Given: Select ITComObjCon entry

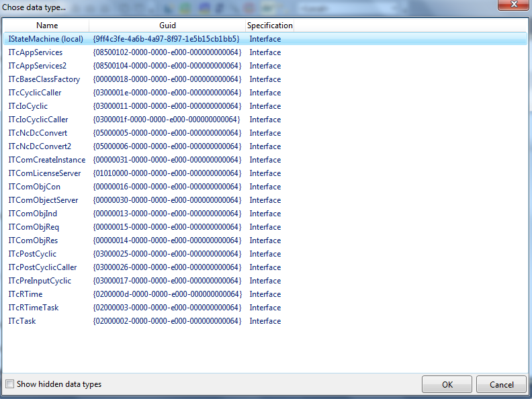Looking at the screenshot, I should click(34, 187).
